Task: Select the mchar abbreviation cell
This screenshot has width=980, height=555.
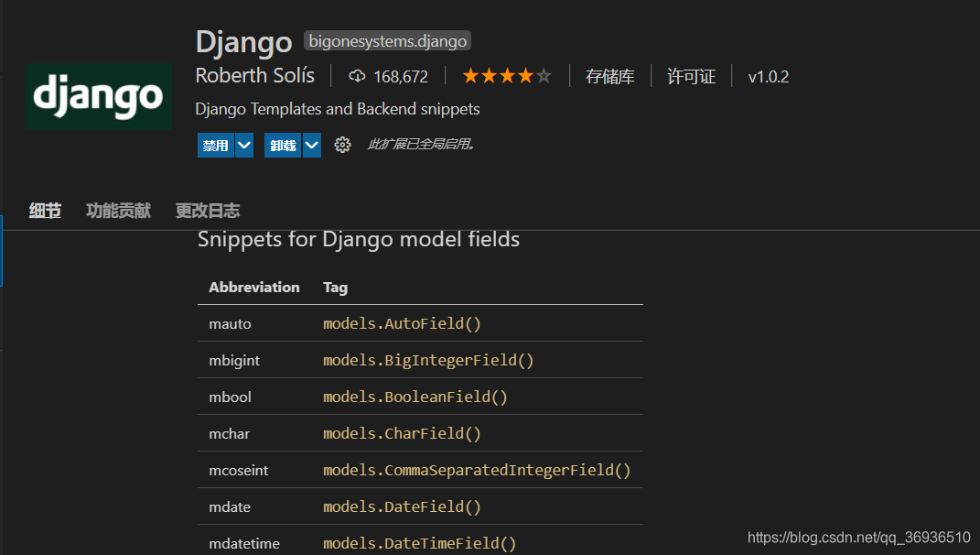Action: [x=230, y=433]
